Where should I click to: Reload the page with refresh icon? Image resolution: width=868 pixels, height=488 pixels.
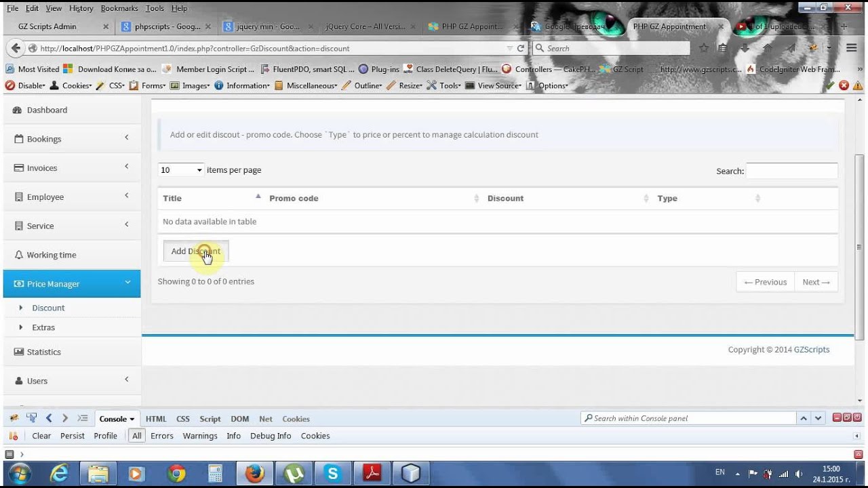tap(521, 48)
